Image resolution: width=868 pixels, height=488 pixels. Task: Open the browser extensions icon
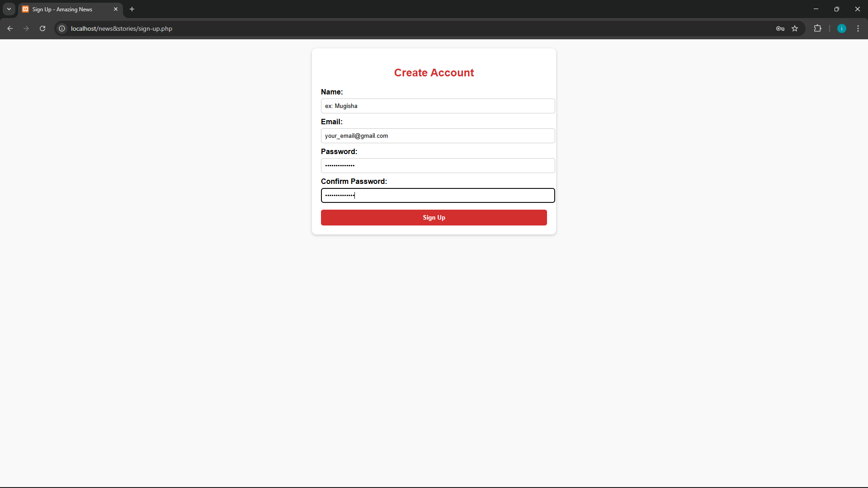[818, 28]
